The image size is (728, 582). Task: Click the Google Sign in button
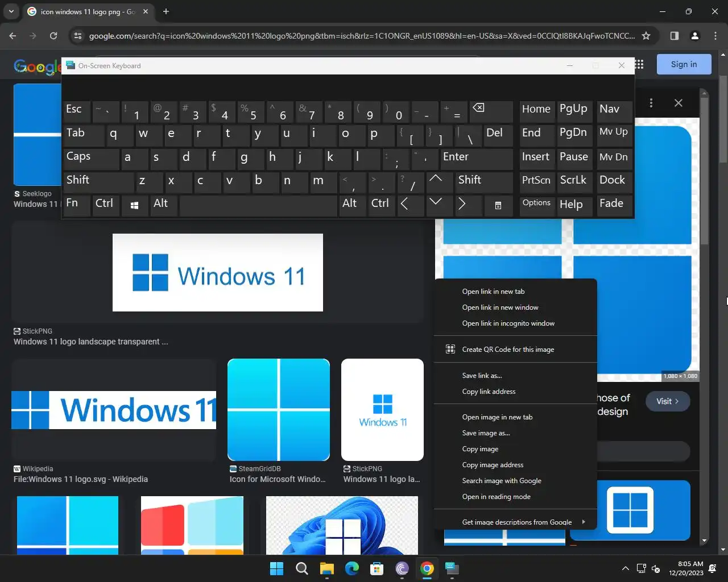(x=684, y=64)
